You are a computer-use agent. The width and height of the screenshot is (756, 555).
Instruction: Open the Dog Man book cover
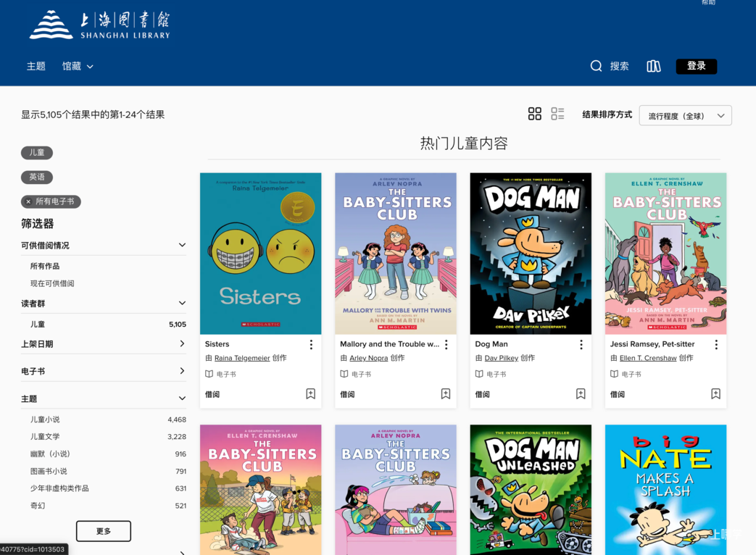click(531, 254)
